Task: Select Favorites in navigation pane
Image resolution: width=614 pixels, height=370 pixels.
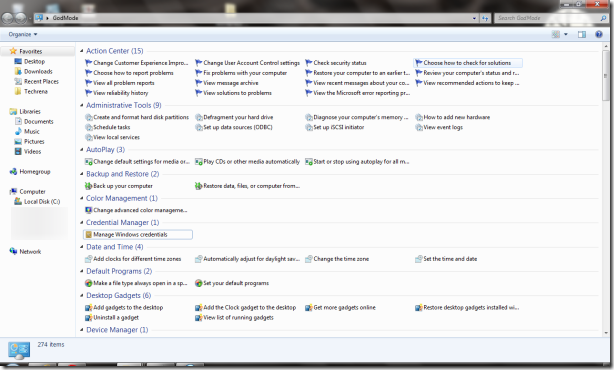Action: tap(31, 51)
